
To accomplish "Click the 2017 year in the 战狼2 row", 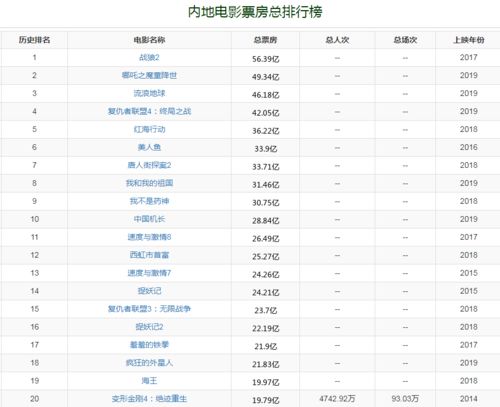I will [x=468, y=57].
